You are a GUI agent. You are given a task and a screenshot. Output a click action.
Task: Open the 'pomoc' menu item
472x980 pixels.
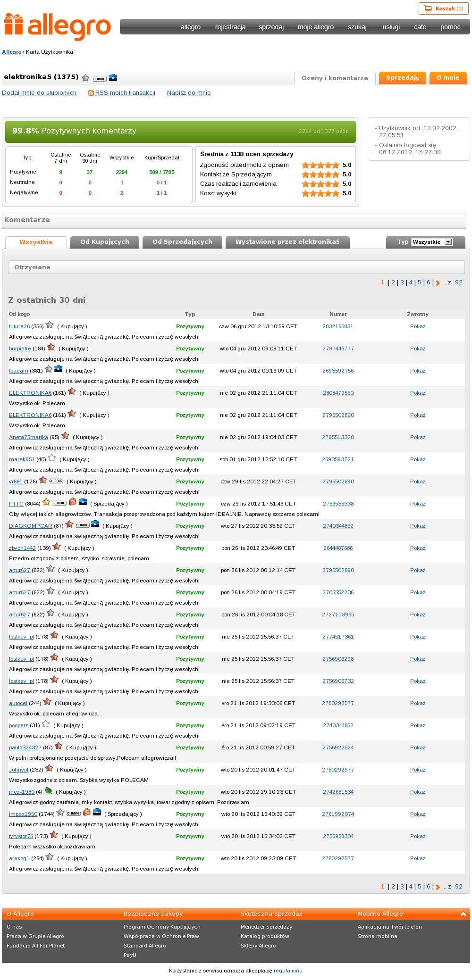[x=450, y=27]
